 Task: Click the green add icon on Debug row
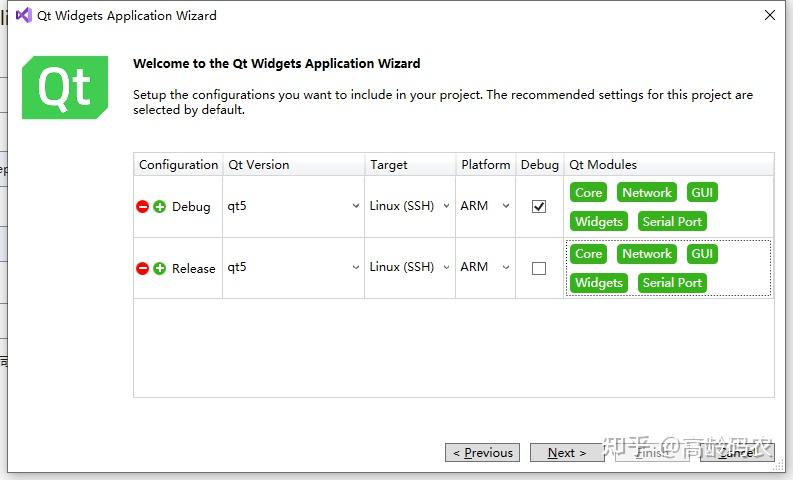(x=160, y=207)
